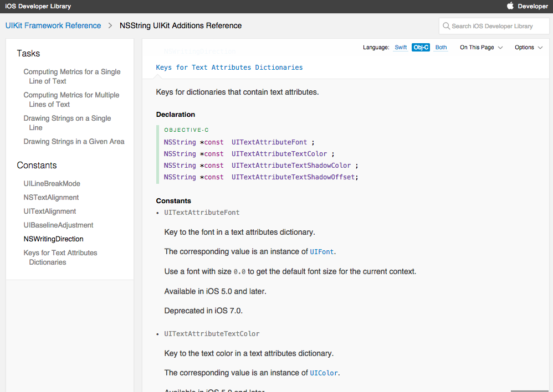Jump to Drawing Strings on a Single Line
Image resolution: width=553 pixels, height=392 pixels.
[x=67, y=123]
